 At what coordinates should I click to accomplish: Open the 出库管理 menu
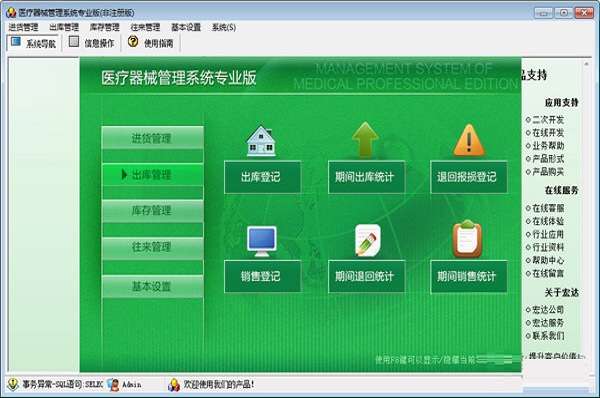(64, 27)
